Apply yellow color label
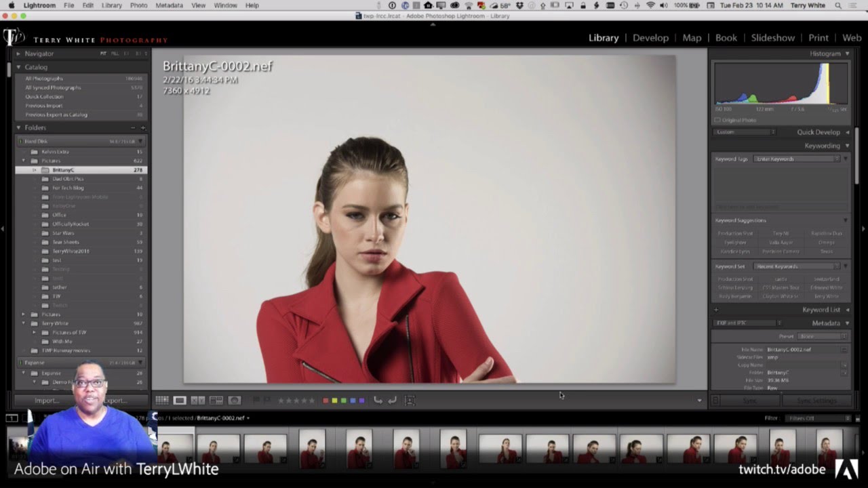The image size is (868, 488). [334, 401]
